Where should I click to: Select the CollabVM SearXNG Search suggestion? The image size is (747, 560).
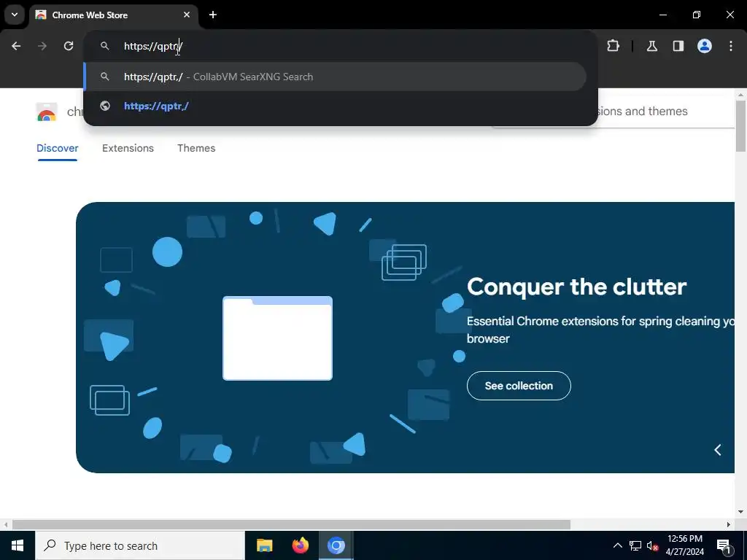click(x=336, y=77)
